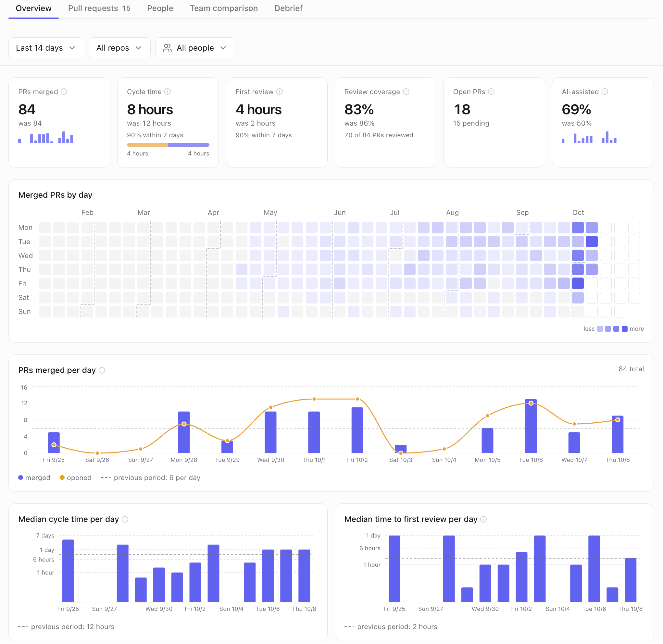Click the Thu 10/8 first review bar
The image size is (663, 644).
click(630, 580)
